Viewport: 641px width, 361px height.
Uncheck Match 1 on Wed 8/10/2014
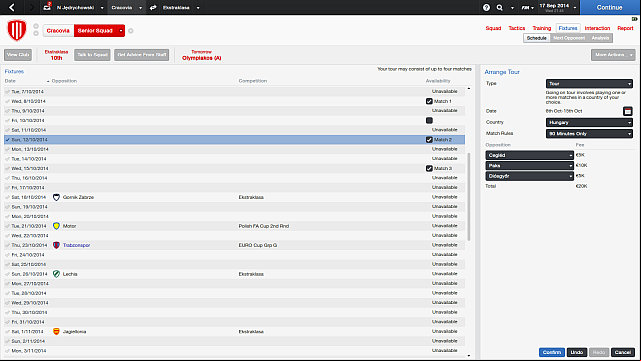429,101
